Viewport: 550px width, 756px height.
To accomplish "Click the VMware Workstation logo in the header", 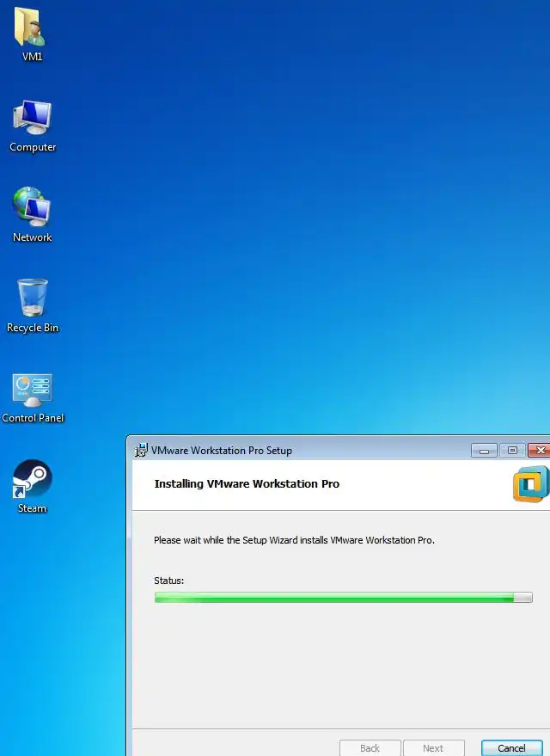I will click(x=531, y=484).
